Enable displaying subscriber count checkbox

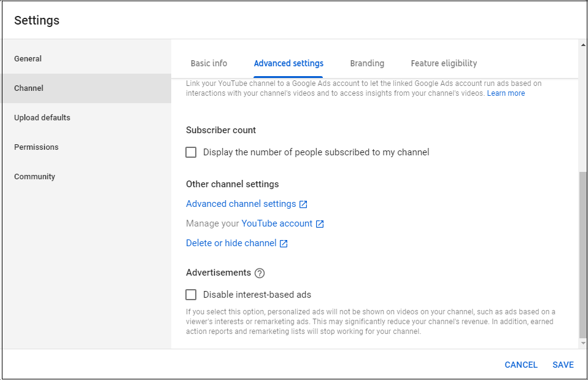[191, 152]
